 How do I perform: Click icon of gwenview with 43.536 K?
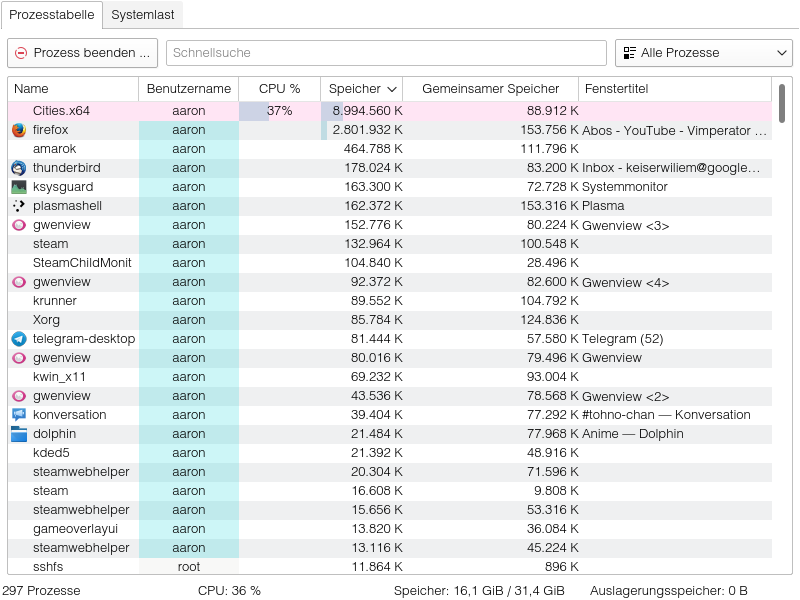coord(19,396)
